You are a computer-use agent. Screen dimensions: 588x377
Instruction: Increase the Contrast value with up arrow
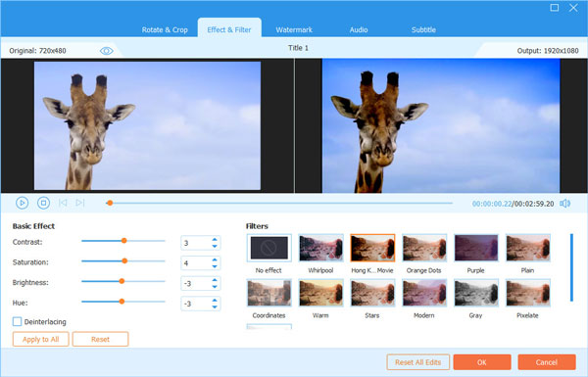coord(215,240)
